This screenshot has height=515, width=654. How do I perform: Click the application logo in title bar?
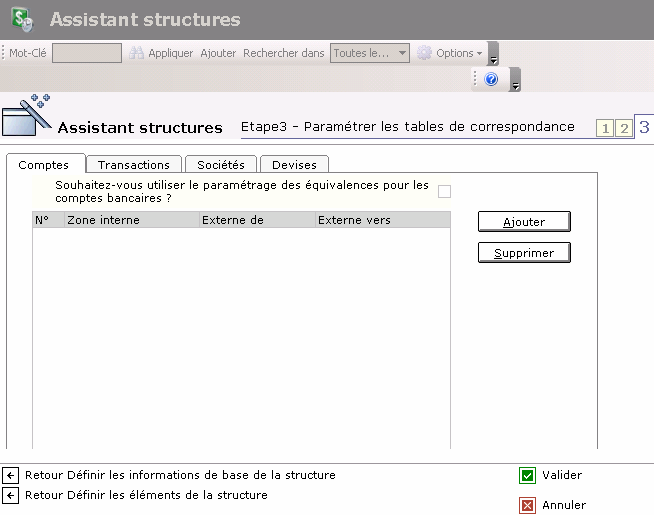tap(22, 20)
